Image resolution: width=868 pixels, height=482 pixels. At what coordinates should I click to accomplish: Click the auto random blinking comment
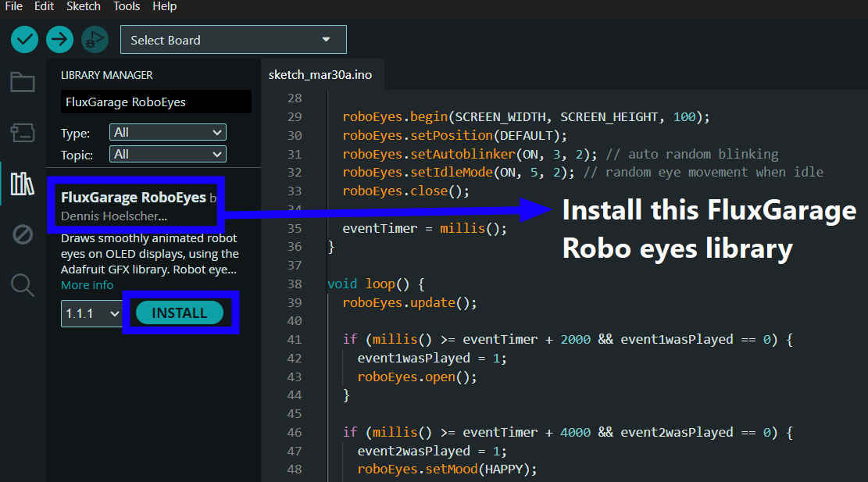[692, 154]
